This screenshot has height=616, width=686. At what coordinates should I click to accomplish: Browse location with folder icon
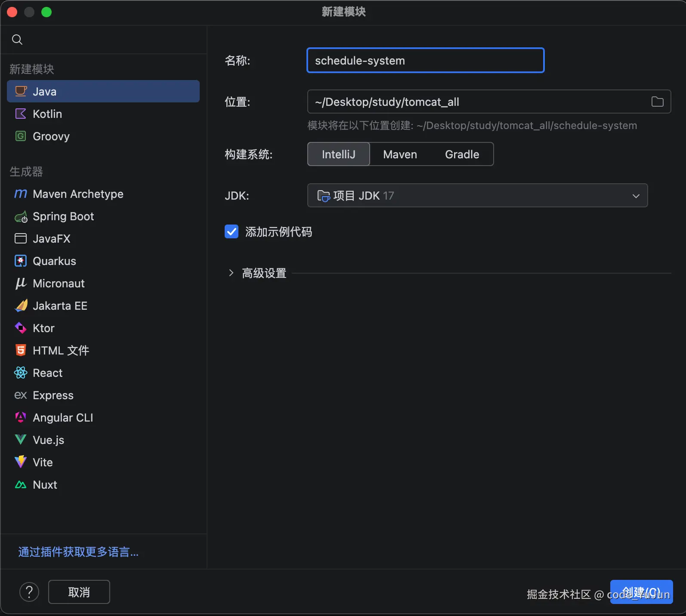657,102
